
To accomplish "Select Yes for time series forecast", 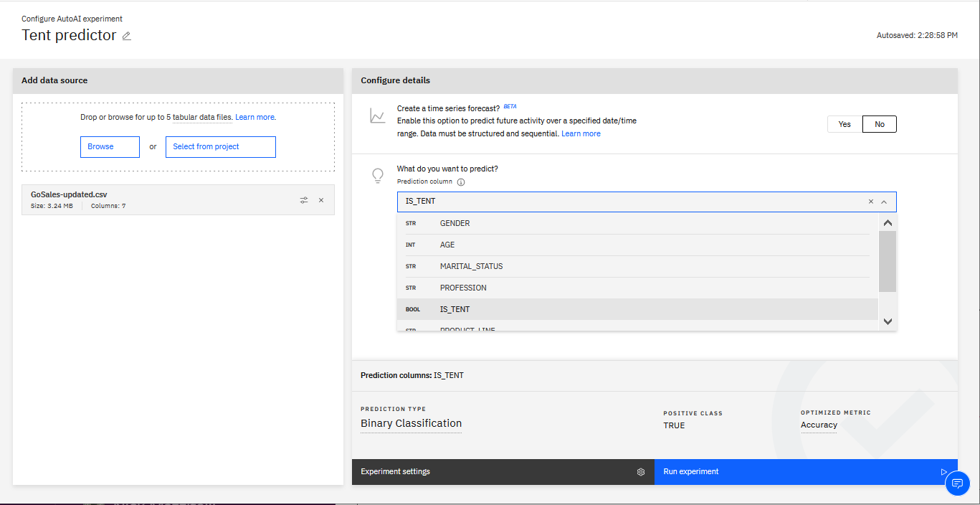I will coord(845,124).
